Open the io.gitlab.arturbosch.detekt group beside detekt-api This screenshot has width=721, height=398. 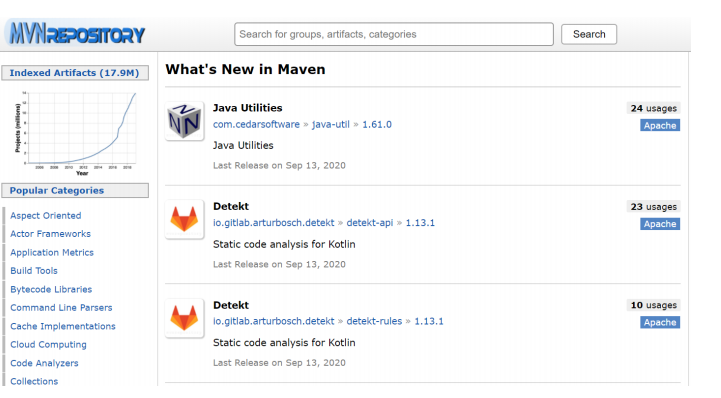(274, 222)
